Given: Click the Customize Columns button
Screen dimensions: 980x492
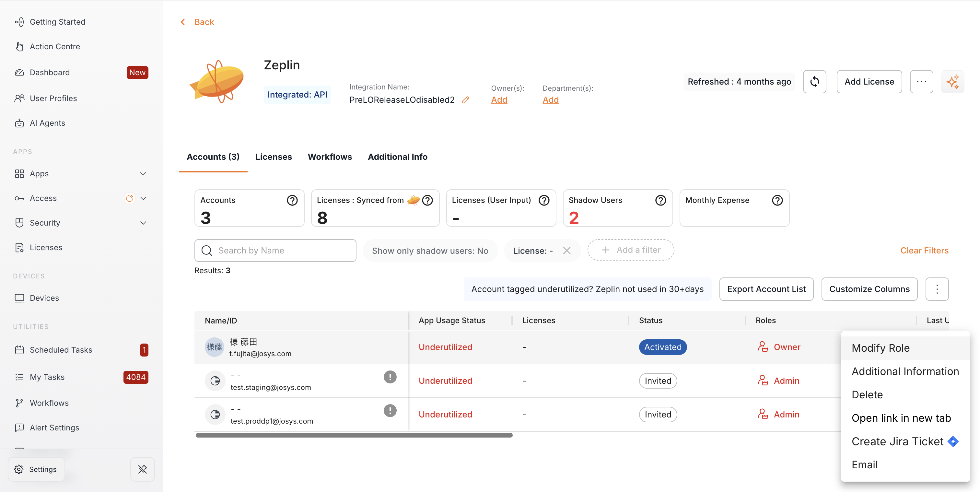Looking at the screenshot, I should (869, 289).
